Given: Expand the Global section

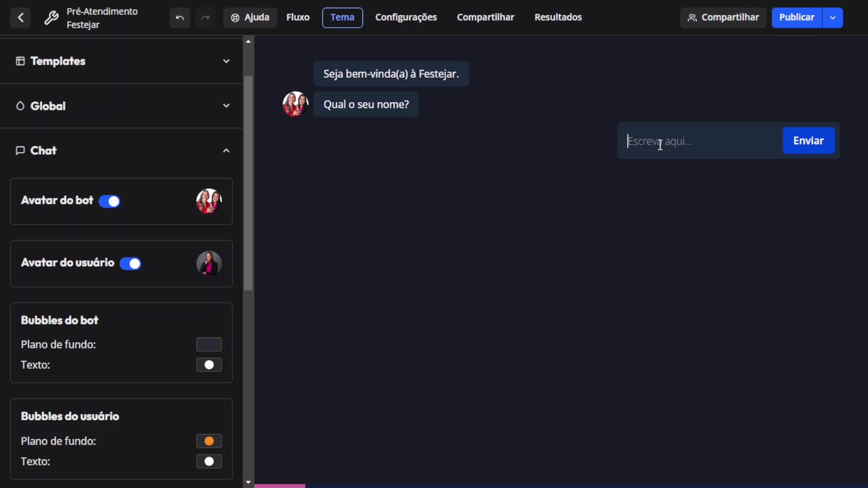Looking at the screenshot, I should coord(226,105).
